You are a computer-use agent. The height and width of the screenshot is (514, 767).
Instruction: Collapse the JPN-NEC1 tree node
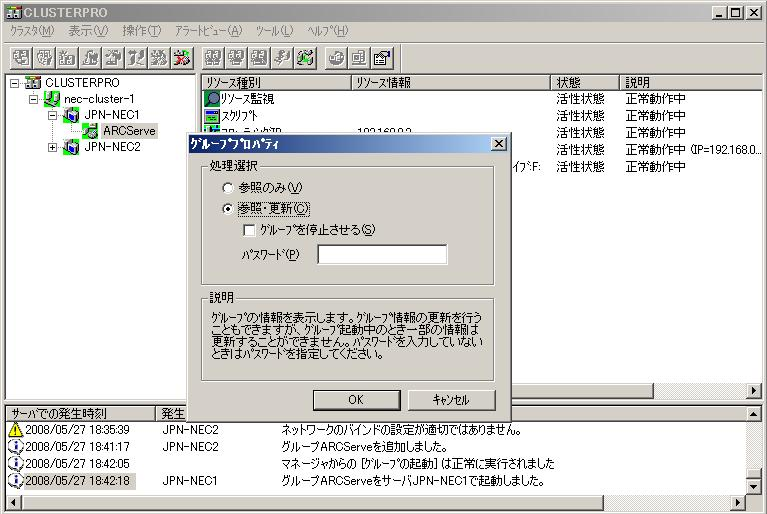point(52,115)
